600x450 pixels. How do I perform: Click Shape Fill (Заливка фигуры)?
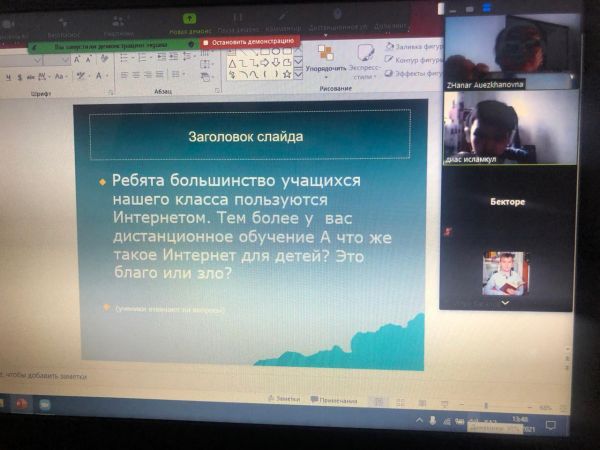417,46
